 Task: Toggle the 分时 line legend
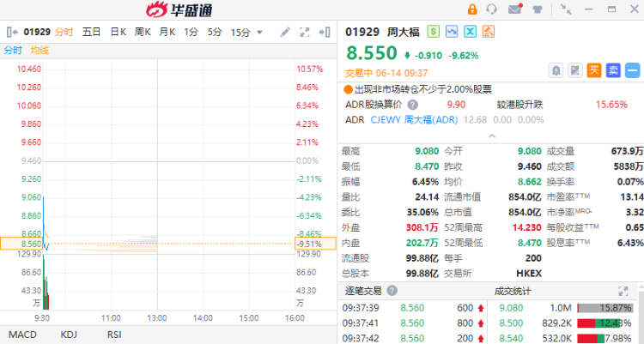(13, 51)
